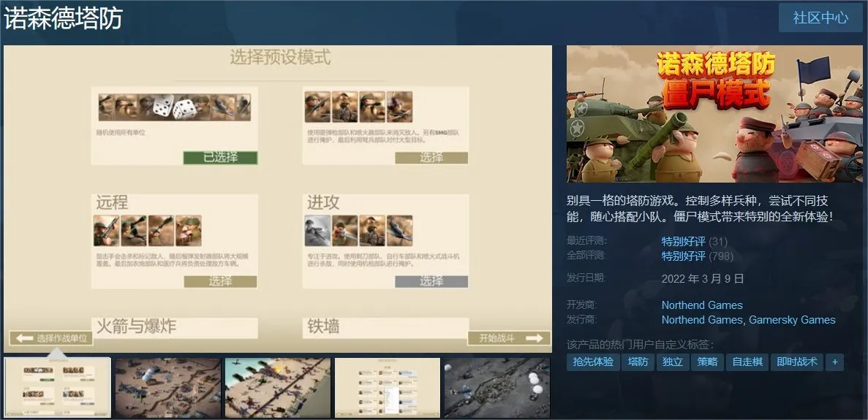
Task: Click 选择 under the SMG preset card
Action: tap(431, 158)
